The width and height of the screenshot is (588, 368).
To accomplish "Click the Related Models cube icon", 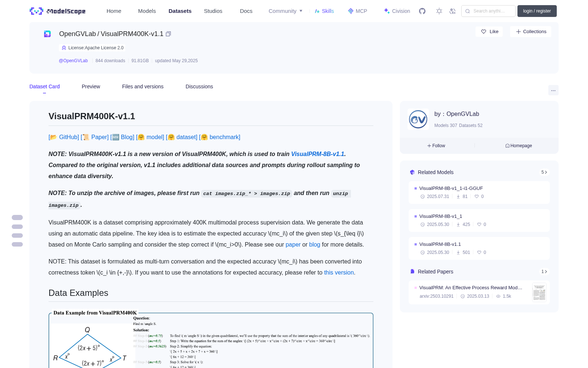I will click(412, 172).
